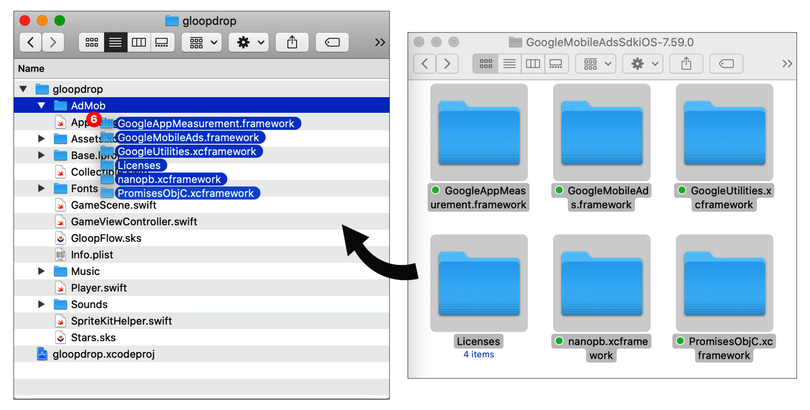The width and height of the screenshot is (810, 410).
Task: Click the gloopdrop.xcodeproj project icon
Action: pyautogui.click(x=42, y=354)
